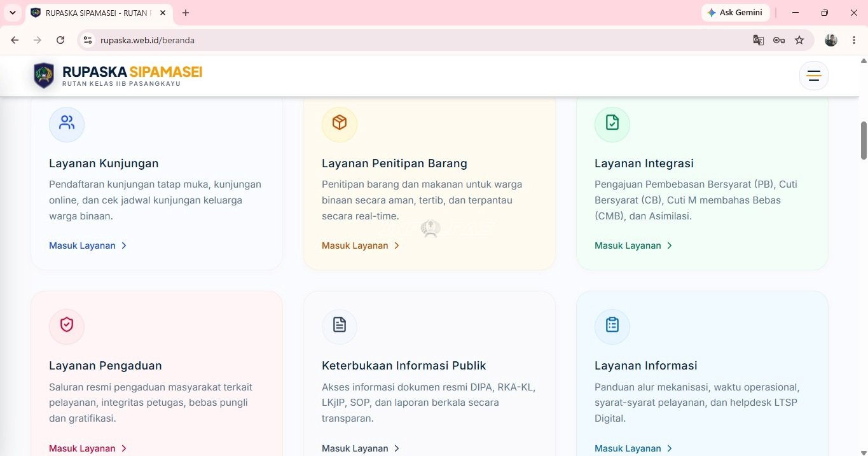Image resolution: width=868 pixels, height=456 pixels.
Task: Minimize the browser window
Action: tap(796, 13)
